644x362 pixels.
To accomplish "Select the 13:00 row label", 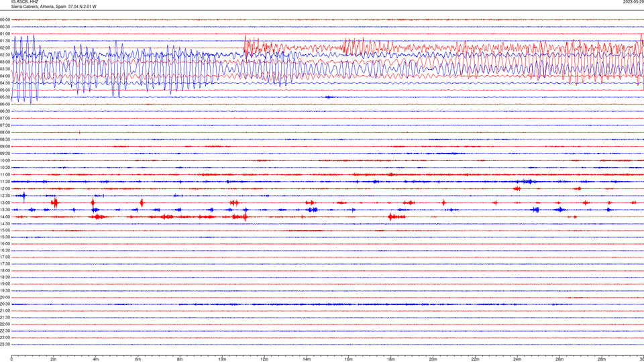I will click(5, 202).
